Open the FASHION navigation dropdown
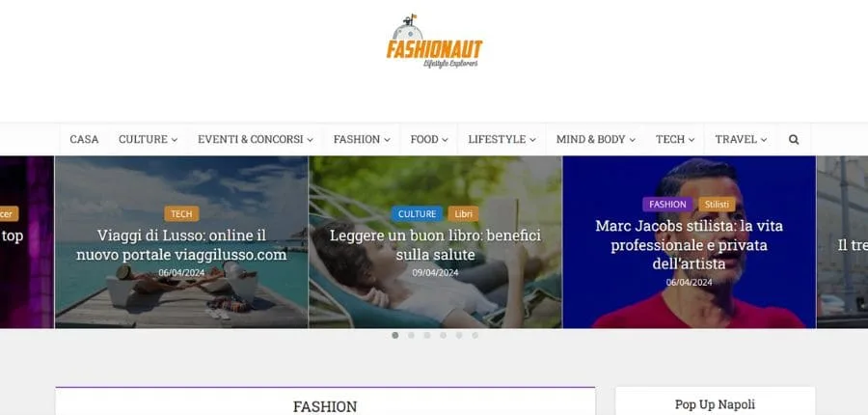 362,140
